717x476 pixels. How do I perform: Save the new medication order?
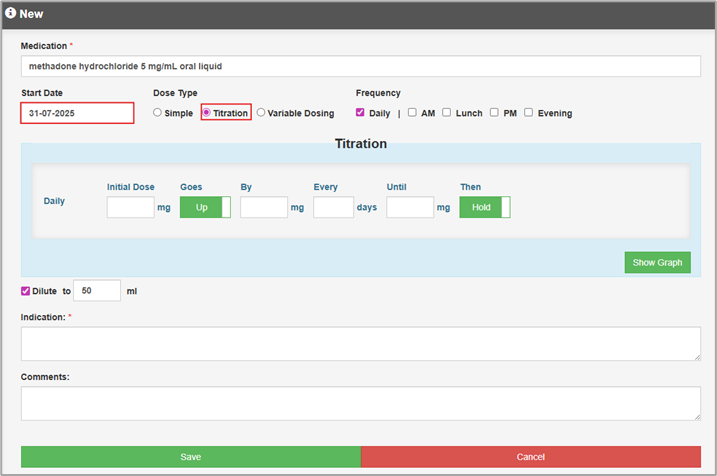(x=190, y=456)
